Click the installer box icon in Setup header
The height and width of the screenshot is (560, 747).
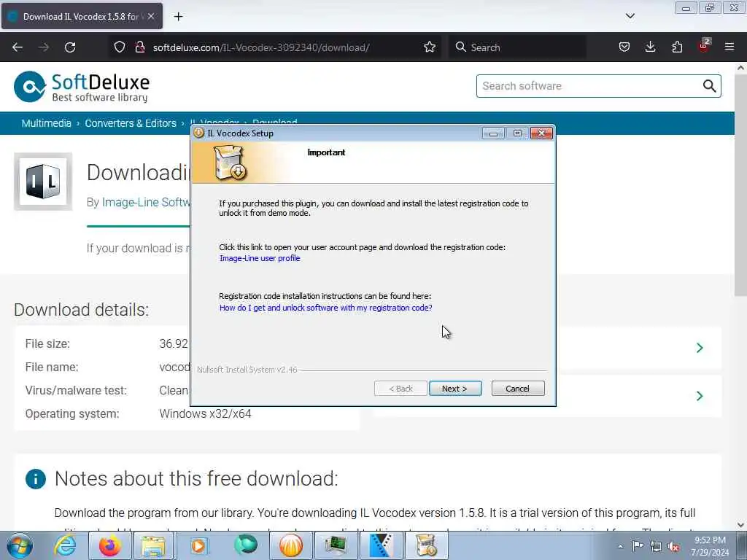coord(230,163)
